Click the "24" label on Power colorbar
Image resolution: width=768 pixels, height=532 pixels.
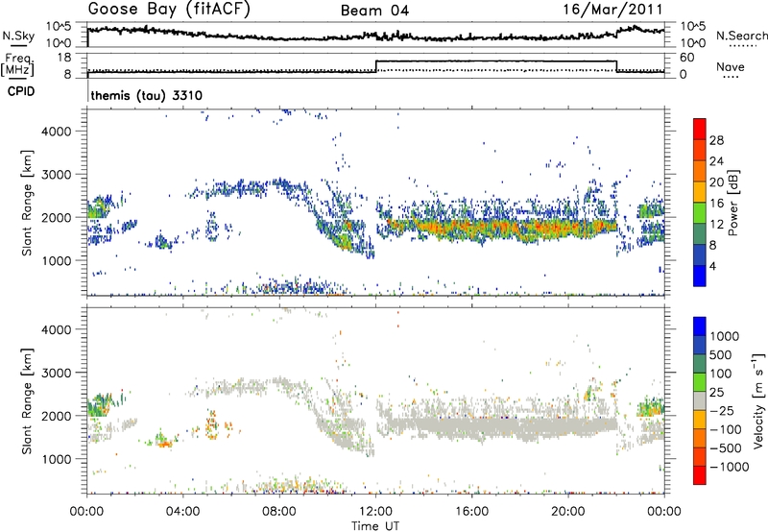click(716, 161)
